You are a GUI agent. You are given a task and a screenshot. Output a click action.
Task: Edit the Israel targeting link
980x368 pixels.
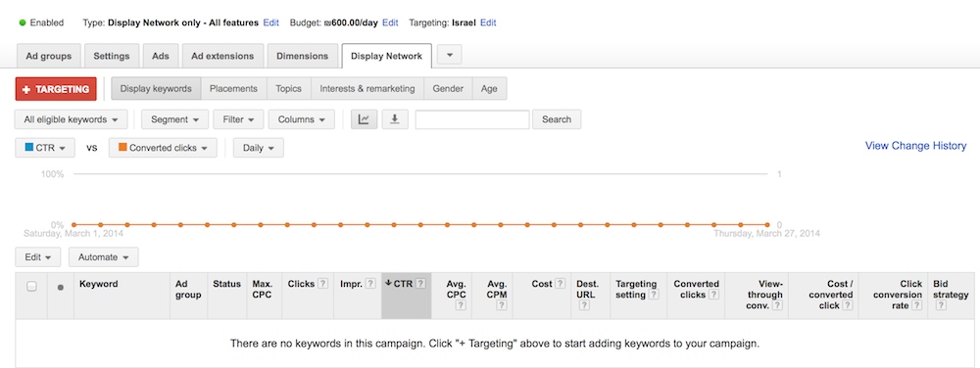(488, 23)
